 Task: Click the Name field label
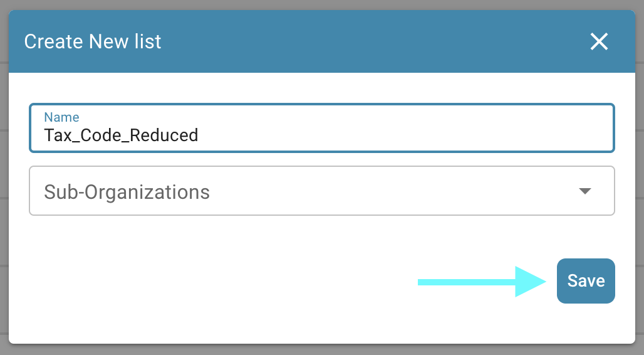click(x=61, y=117)
